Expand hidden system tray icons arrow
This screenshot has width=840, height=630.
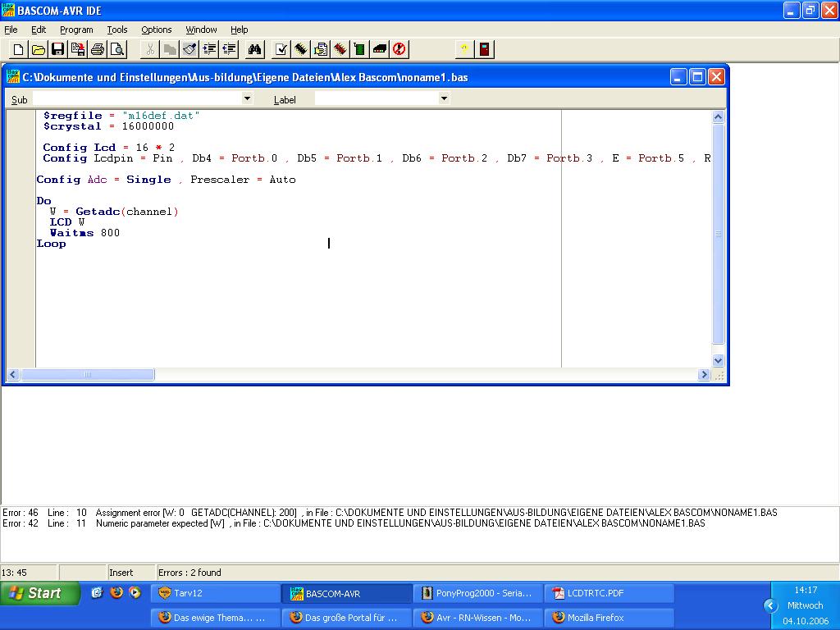click(770, 606)
